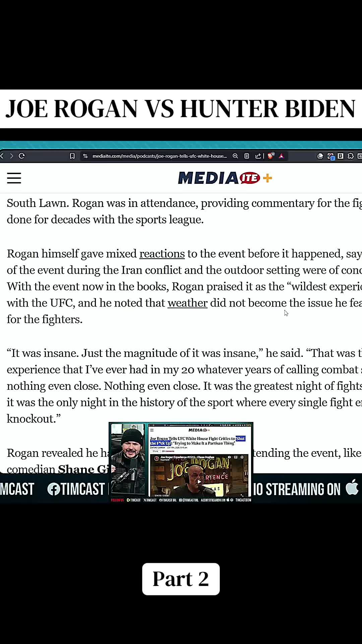The image size is (362, 644).
Task: Open site settings icon left of the URL
Action: pyautogui.click(x=85, y=156)
